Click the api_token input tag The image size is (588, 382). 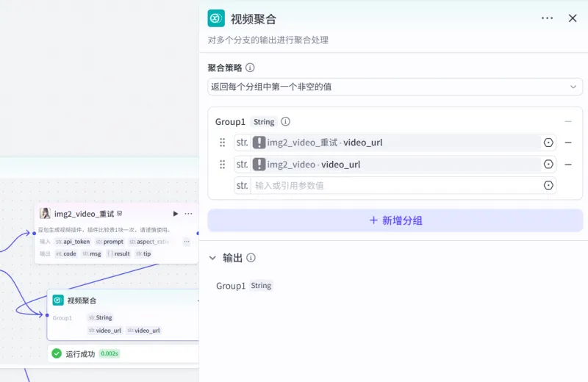(73, 242)
